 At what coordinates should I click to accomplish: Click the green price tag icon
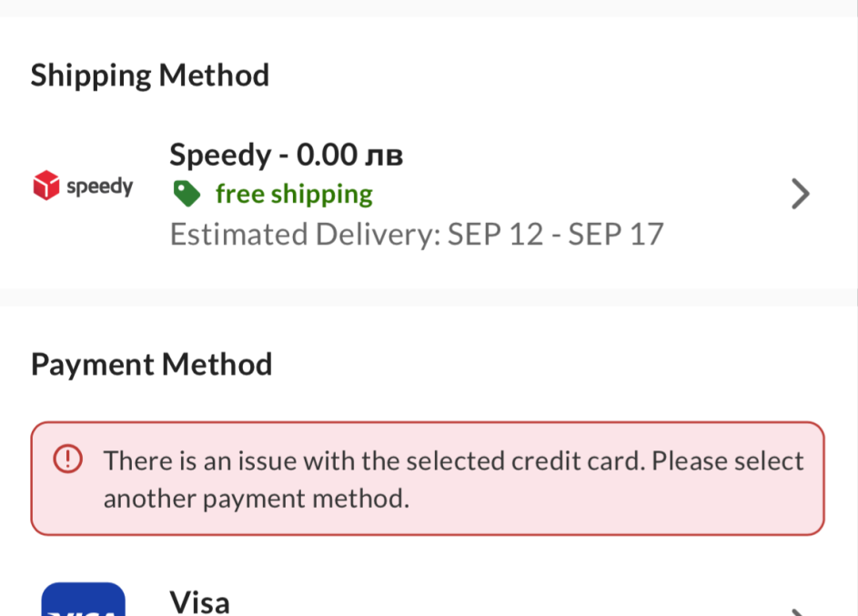coord(187,194)
